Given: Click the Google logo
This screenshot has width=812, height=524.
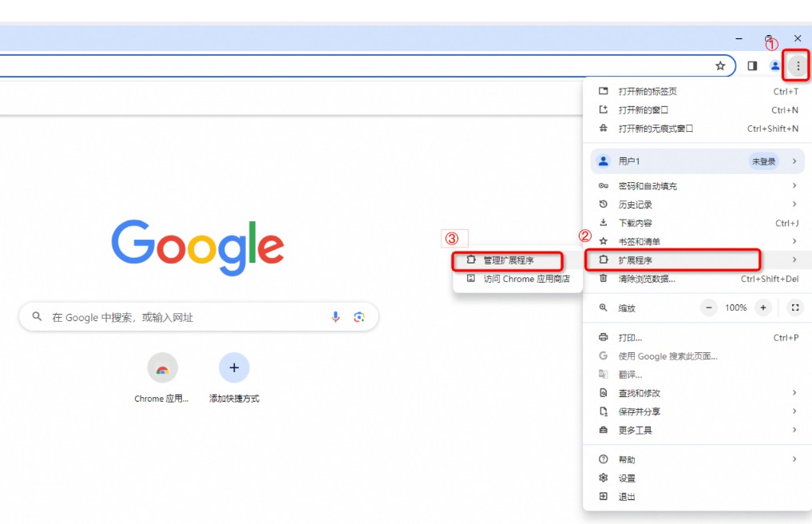Looking at the screenshot, I should pyautogui.click(x=198, y=248).
